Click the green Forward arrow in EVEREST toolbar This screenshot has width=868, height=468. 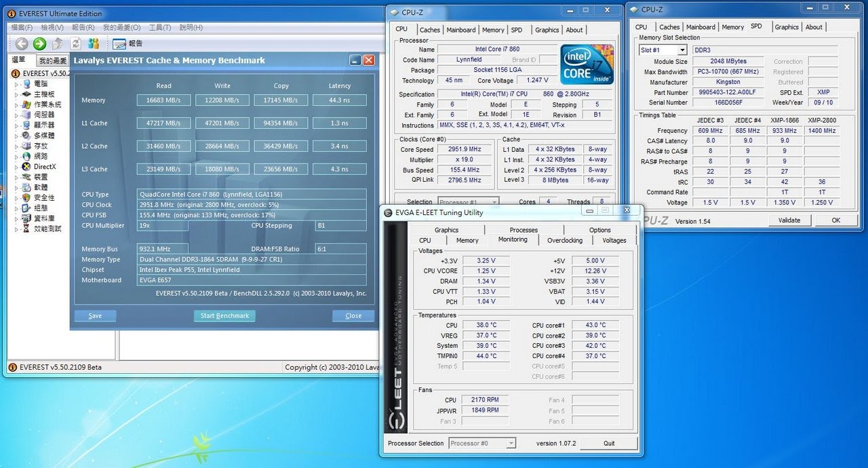click(x=39, y=43)
